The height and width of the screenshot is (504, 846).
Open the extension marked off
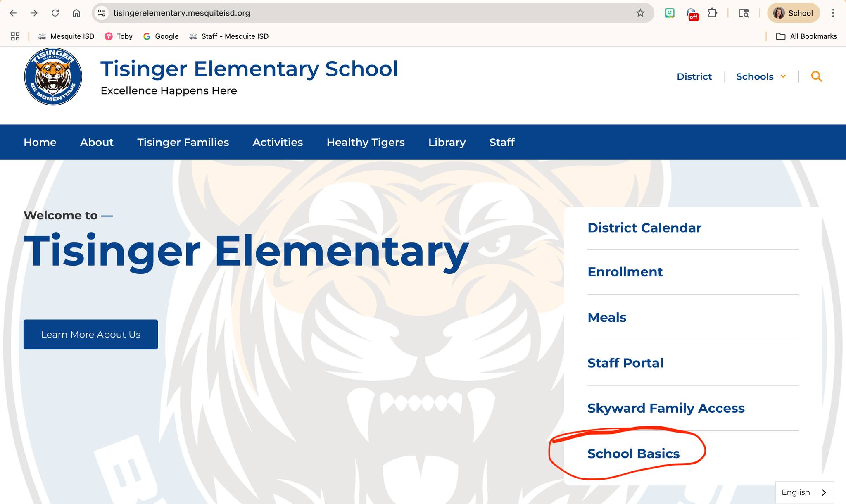[692, 14]
